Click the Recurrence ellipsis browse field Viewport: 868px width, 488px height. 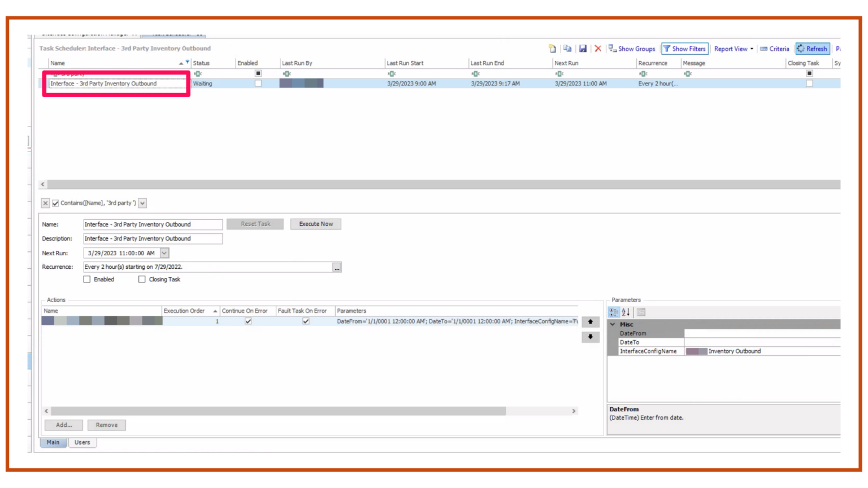(x=337, y=267)
